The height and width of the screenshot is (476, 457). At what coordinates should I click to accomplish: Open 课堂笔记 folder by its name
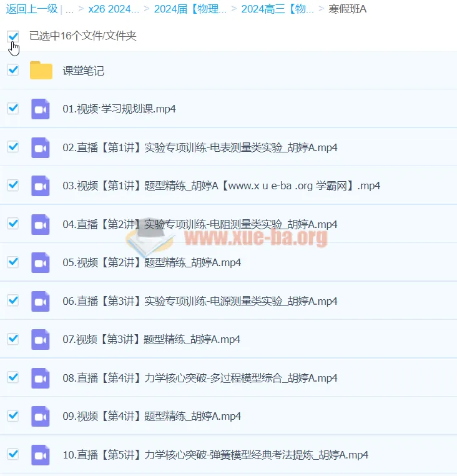point(83,71)
